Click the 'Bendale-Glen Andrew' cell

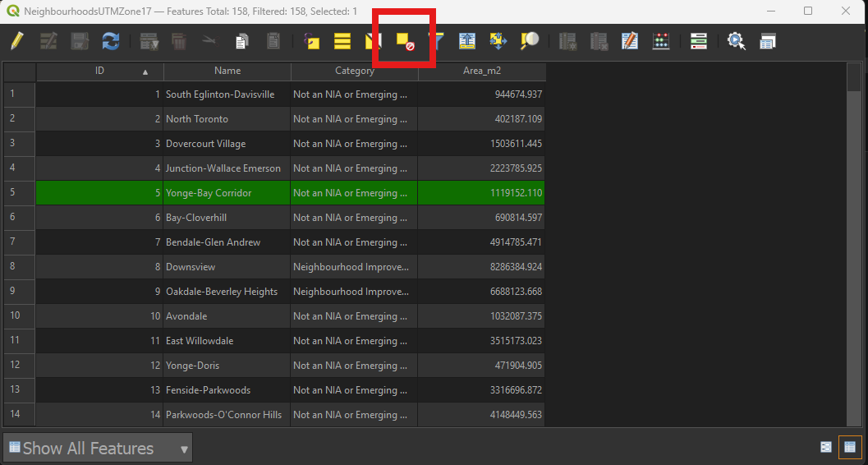click(x=227, y=242)
